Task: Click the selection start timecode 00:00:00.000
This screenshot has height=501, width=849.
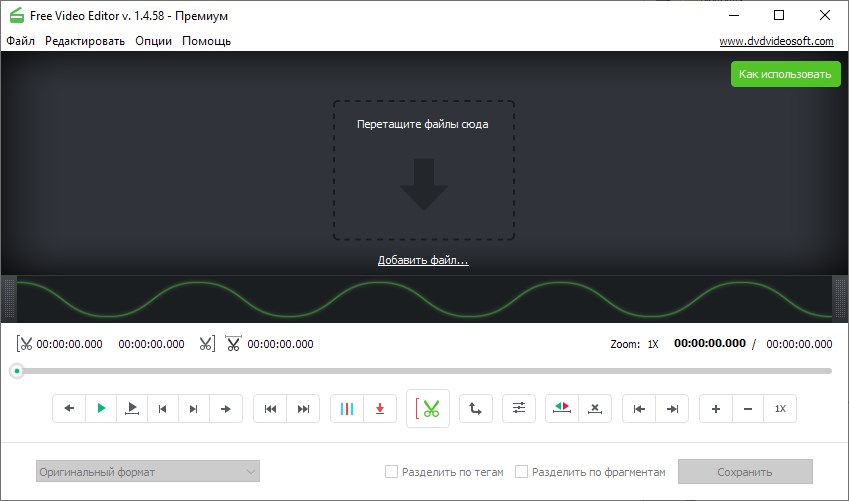Action: (69, 344)
